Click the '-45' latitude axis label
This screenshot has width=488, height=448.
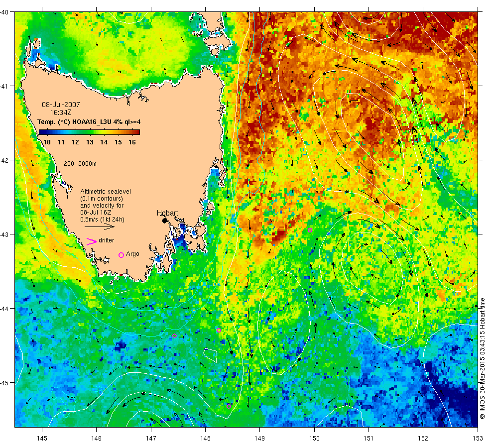pyautogui.click(x=4, y=383)
